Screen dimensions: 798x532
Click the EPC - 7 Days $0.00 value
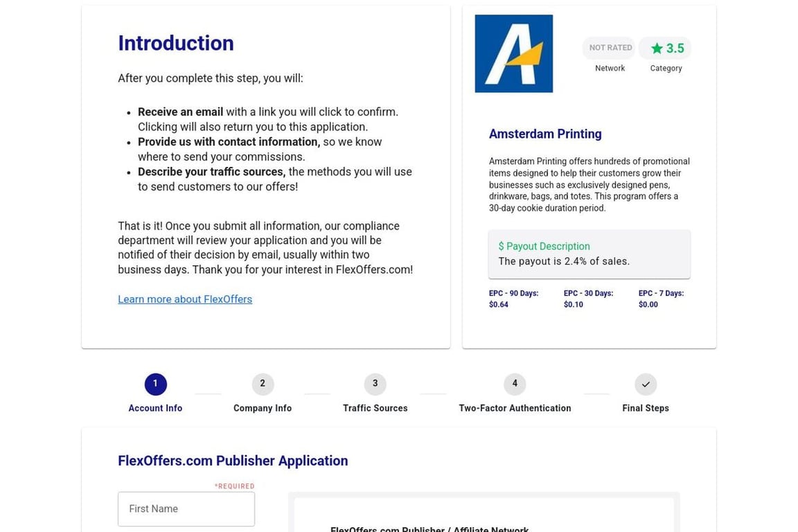(661, 299)
